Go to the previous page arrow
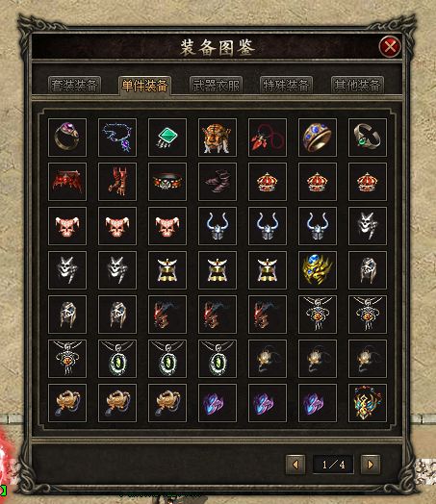436x504 pixels. [x=295, y=465]
